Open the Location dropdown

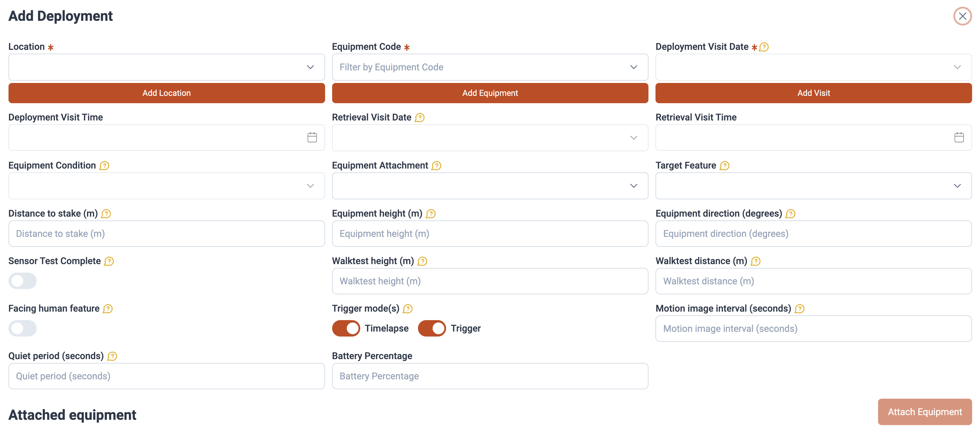(x=166, y=67)
